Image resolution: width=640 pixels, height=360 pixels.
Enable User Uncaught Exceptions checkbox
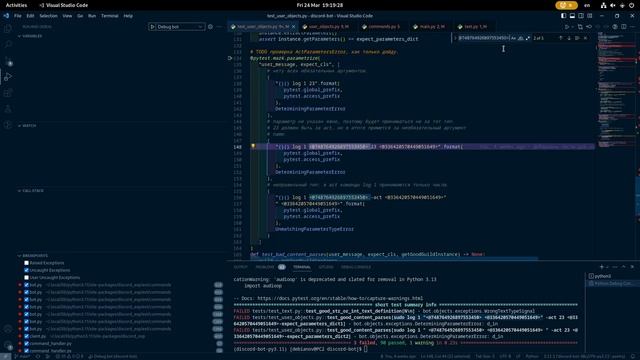click(27, 278)
